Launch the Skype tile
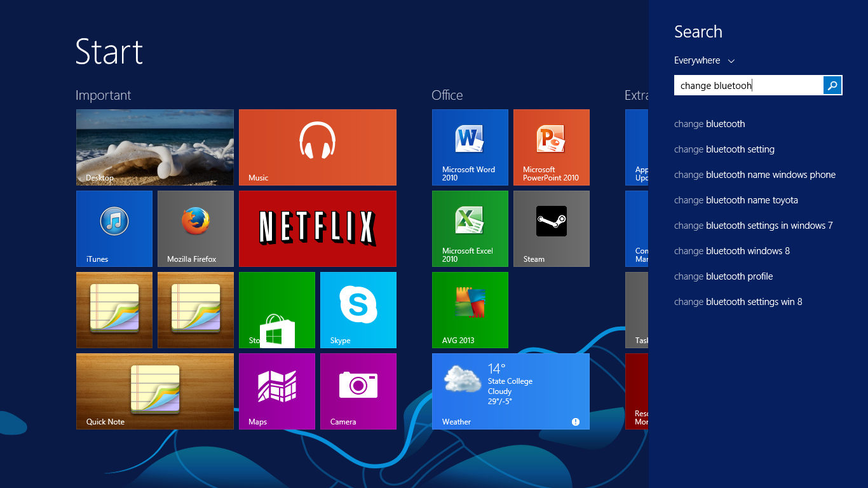The image size is (868, 488). tap(358, 310)
